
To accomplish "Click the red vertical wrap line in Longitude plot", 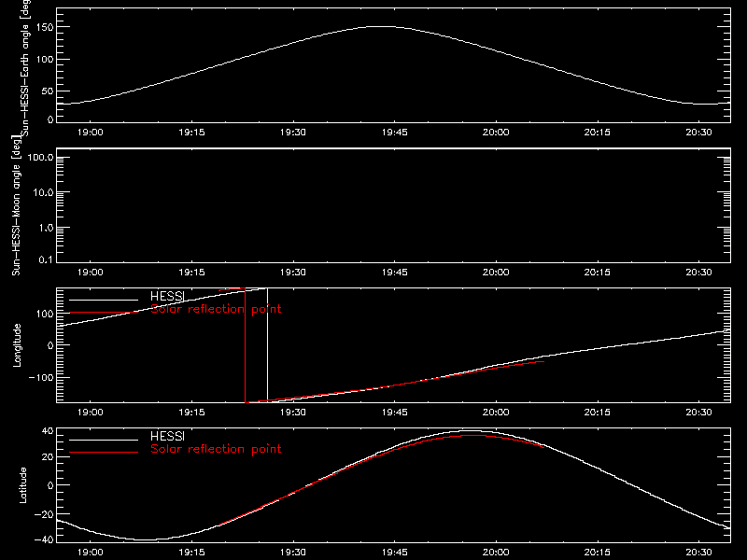I will [x=245, y=345].
